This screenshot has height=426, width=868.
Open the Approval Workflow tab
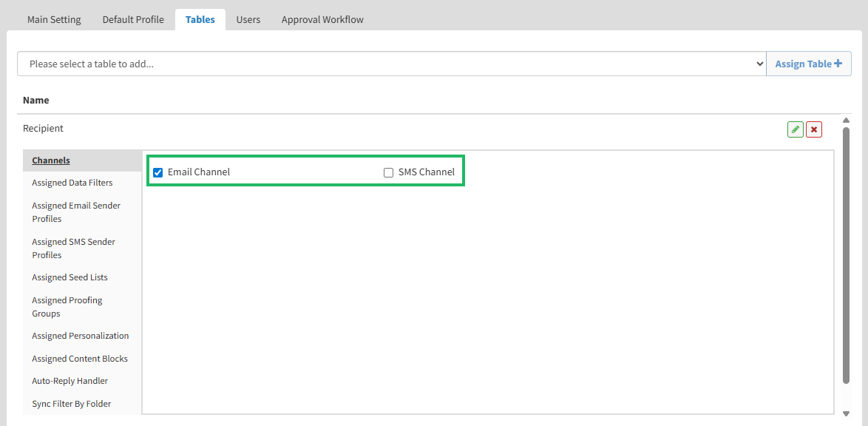coord(322,19)
